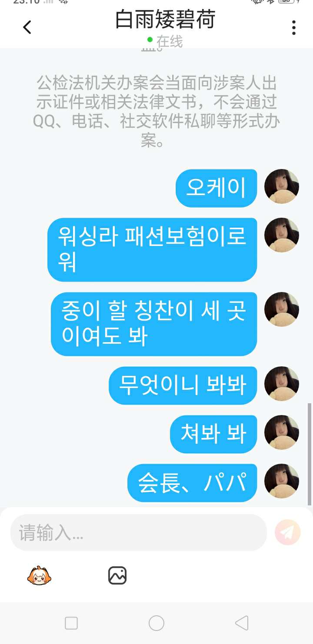
Task: Tap Android home circle navigation button
Action: click(x=156, y=623)
